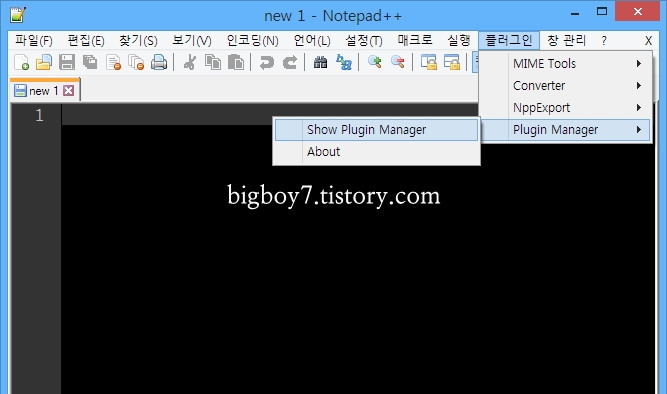Click the 플러그인 menu

tap(509, 40)
